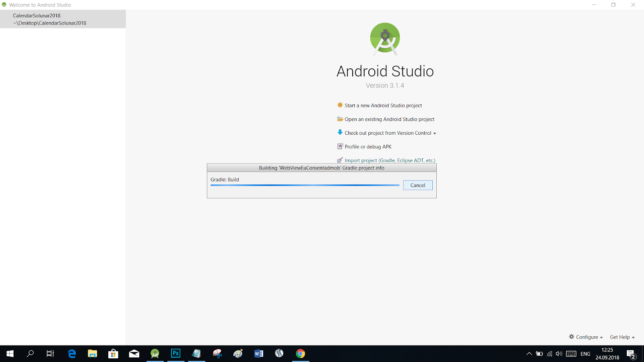Click the 'Gradle: Build' status text
Image resolution: width=644 pixels, height=362 pixels.
pyautogui.click(x=225, y=179)
